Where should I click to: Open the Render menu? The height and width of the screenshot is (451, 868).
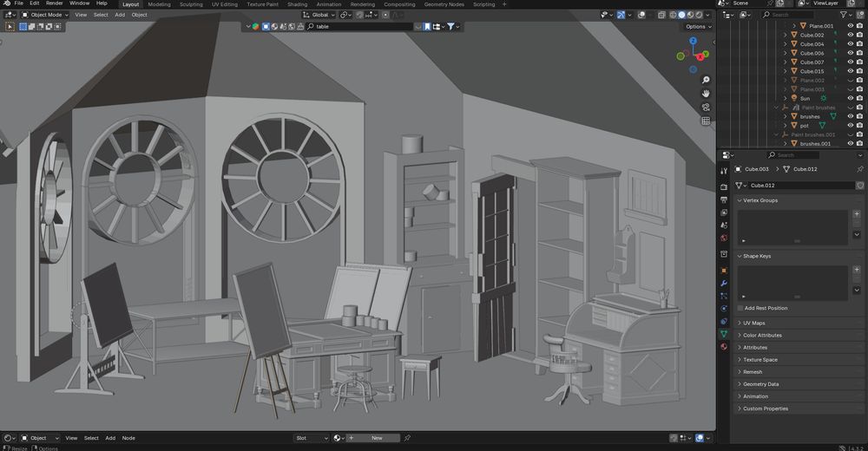pos(54,3)
